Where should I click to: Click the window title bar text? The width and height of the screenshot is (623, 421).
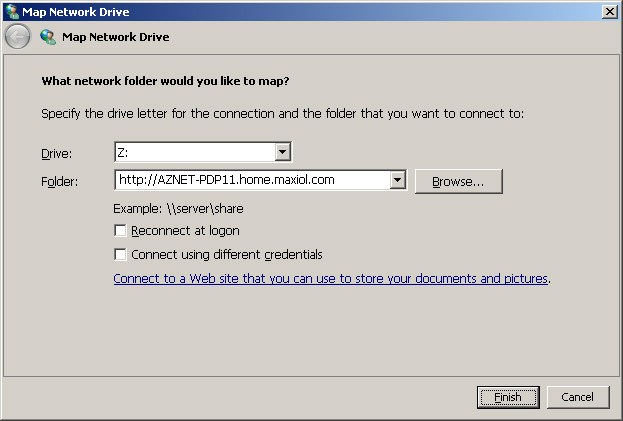click(82, 10)
